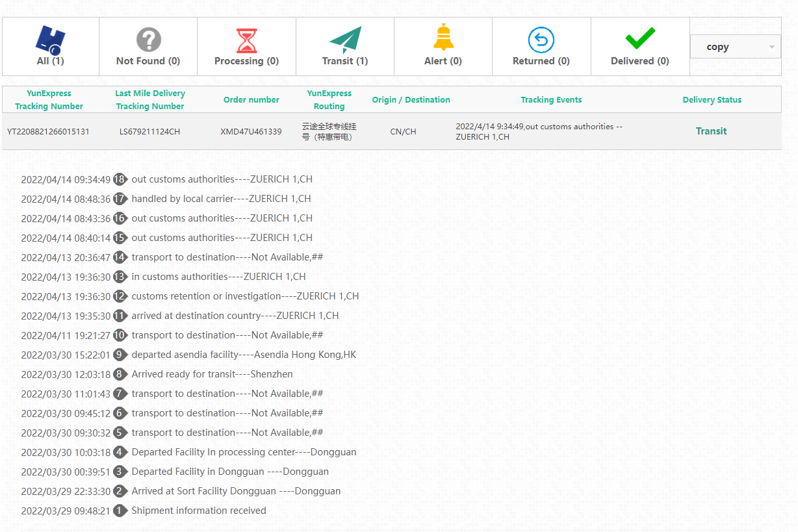Click the Tracking Events column header

(551, 100)
